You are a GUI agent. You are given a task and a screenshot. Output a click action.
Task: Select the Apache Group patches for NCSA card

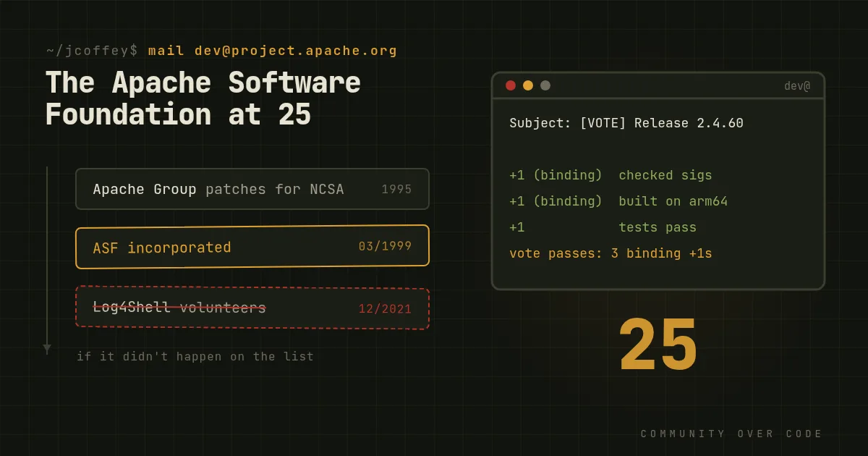click(252, 189)
